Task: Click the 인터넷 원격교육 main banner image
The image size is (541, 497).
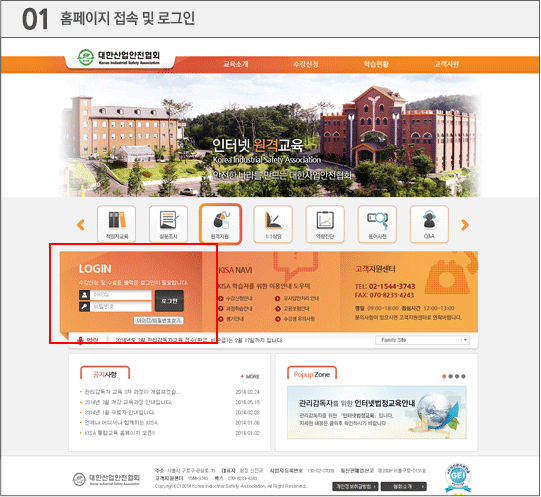Action: (271, 135)
